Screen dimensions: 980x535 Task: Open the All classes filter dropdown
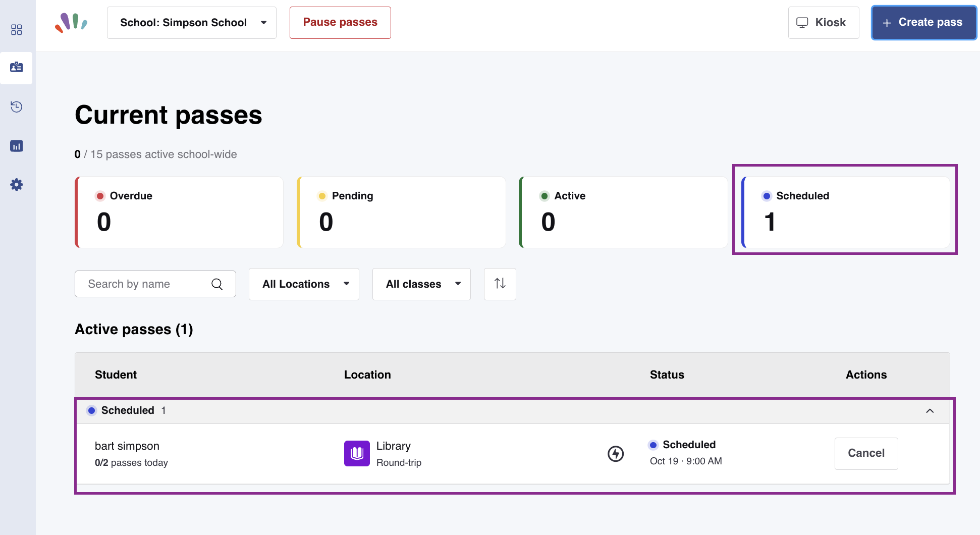click(421, 284)
